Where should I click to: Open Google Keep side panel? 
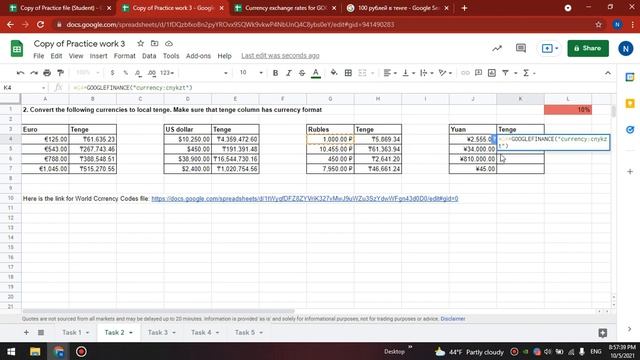coord(630,104)
